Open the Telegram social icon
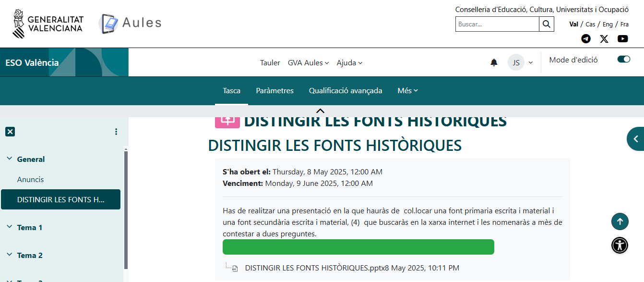 [x=586, y=39]
